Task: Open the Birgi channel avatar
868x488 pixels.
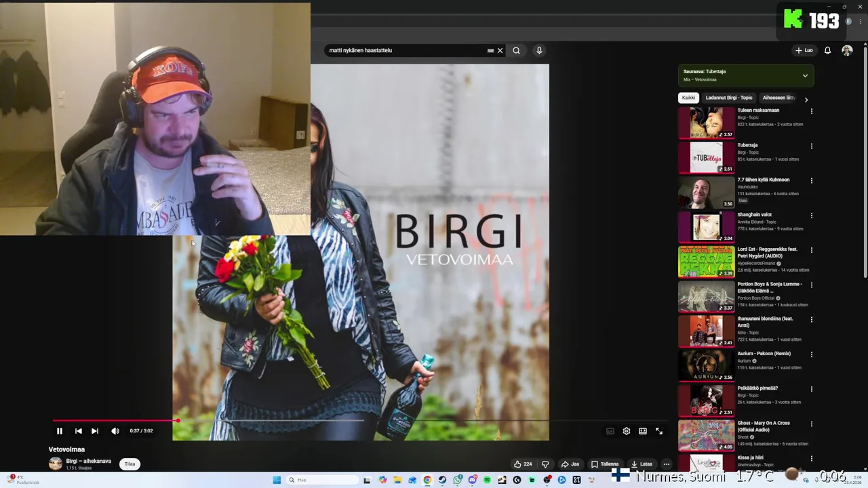Action: coord(55,464)
